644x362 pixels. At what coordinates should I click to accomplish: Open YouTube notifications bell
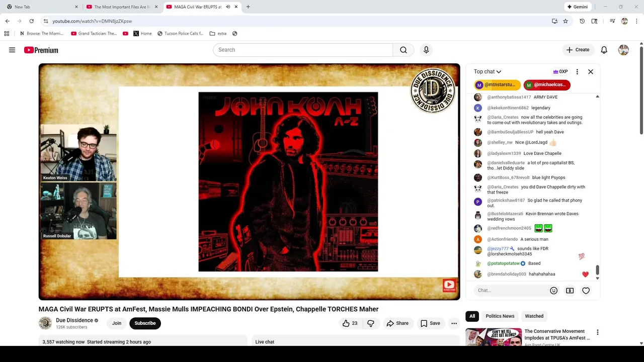[604, 50]
